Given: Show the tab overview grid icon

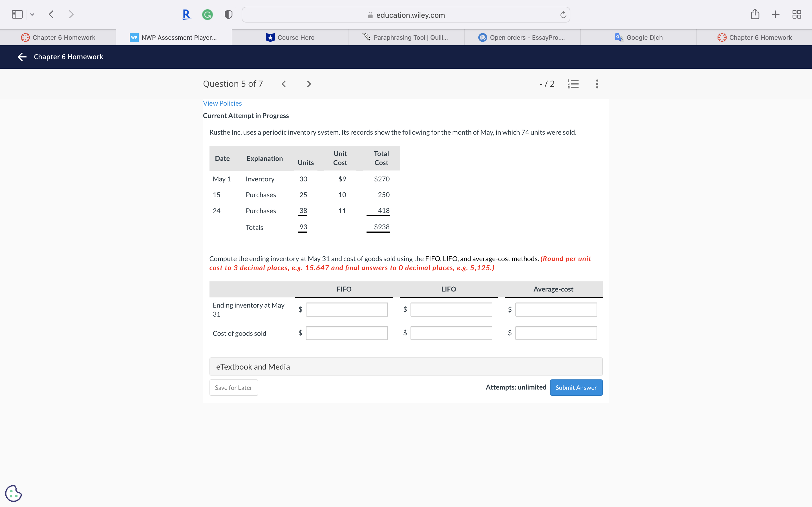Looking at the screenshot, I should click(796, 14).
